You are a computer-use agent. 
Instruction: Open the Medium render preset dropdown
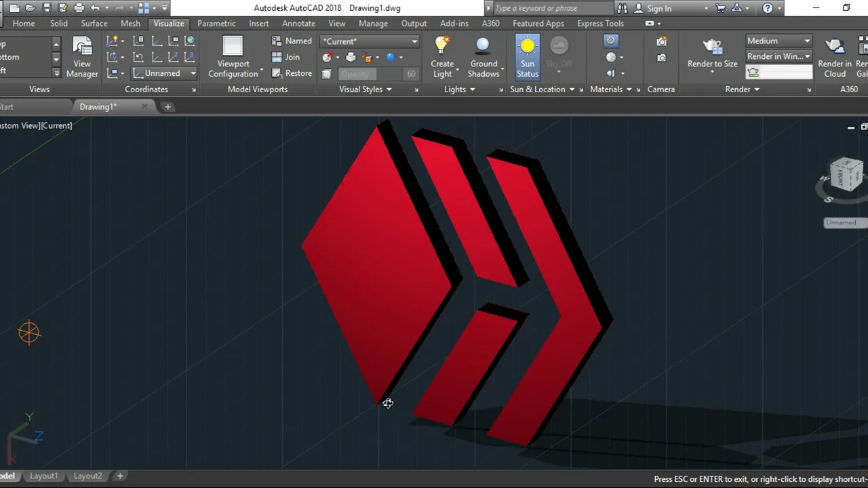pos(778,41)
